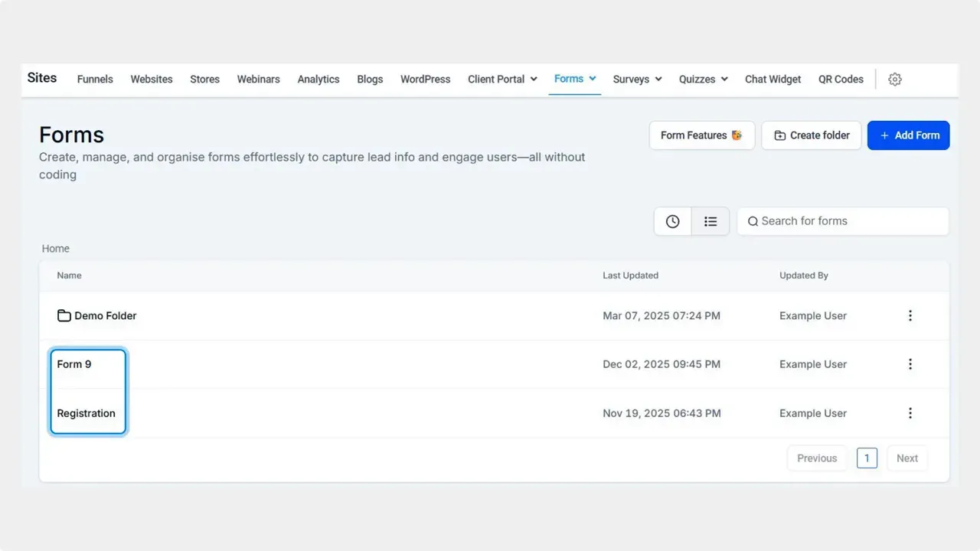Open the Chat Widget section
Viewport: 980px width, 551px height.
[773, 79]
